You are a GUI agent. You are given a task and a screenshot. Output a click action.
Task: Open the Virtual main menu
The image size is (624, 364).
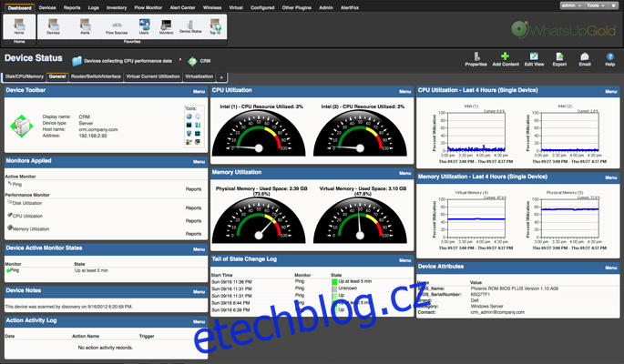236,7
